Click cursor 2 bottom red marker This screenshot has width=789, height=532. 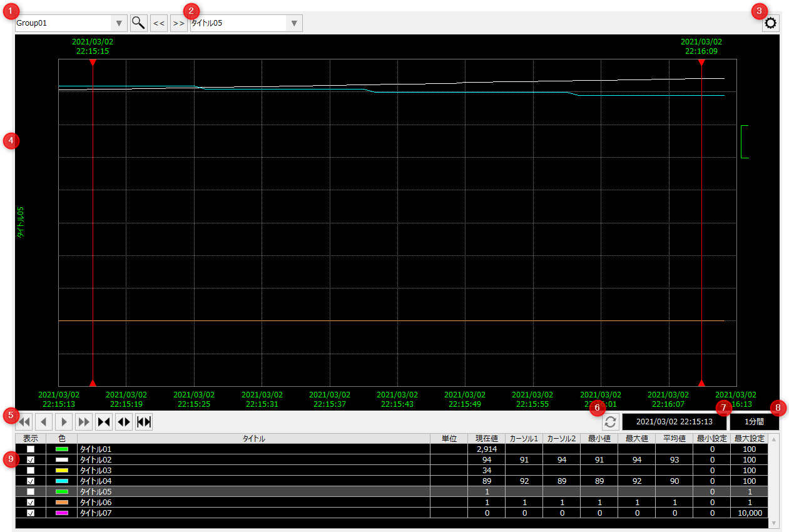click(x=701, y=382)
